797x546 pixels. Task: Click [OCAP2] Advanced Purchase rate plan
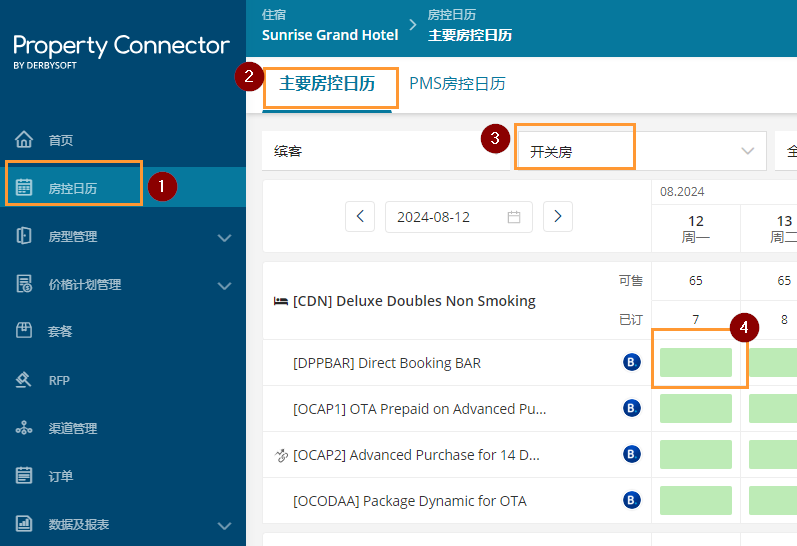(416, 455)
